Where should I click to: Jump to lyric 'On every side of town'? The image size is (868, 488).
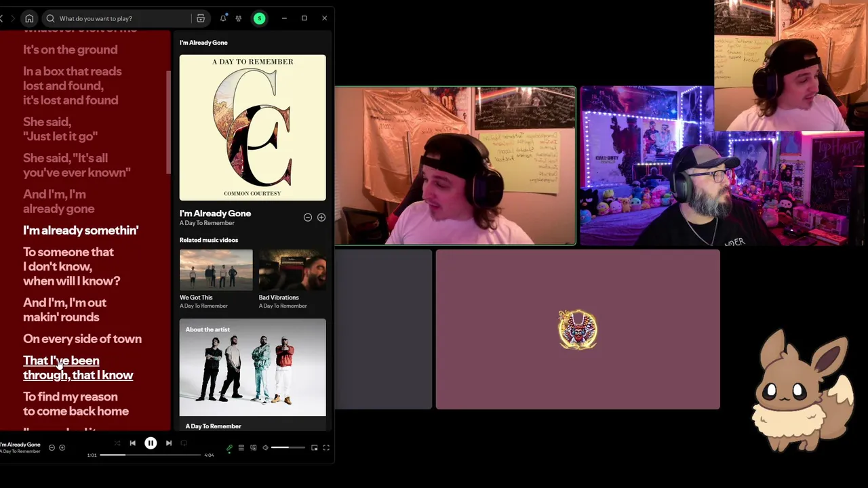[82, 339]
